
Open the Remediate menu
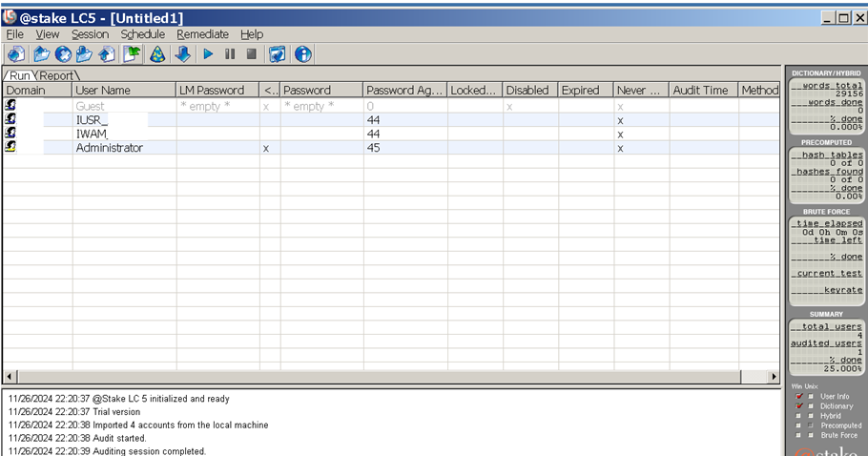click(x=202, y=34)
